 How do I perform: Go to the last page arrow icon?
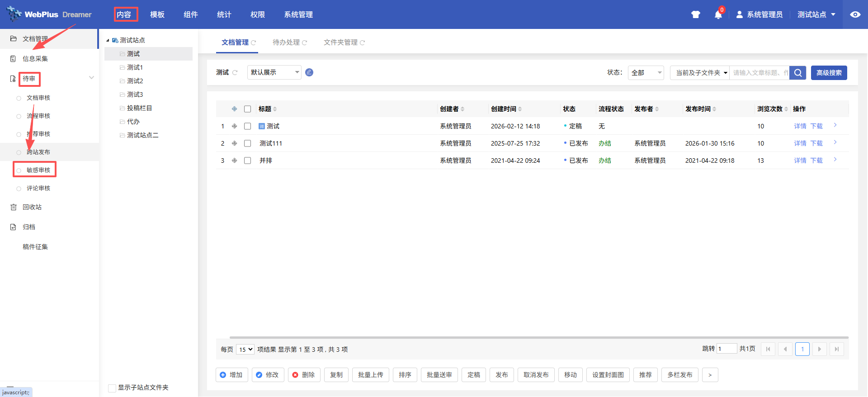[837, 349]
